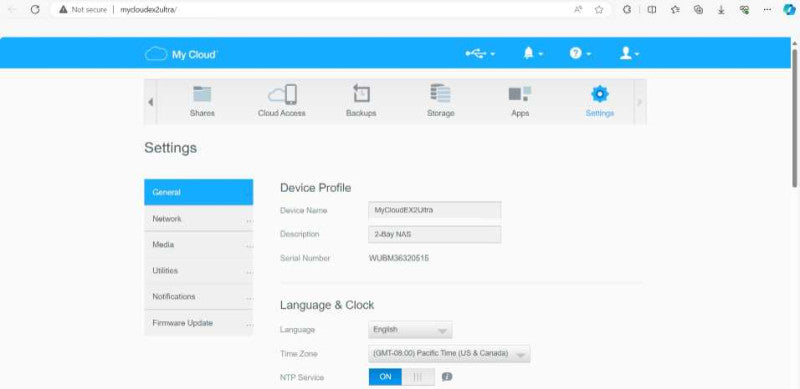Open the Time Zone dropdown
This screenshot has width=800, height=389.
tap(449, 354)
